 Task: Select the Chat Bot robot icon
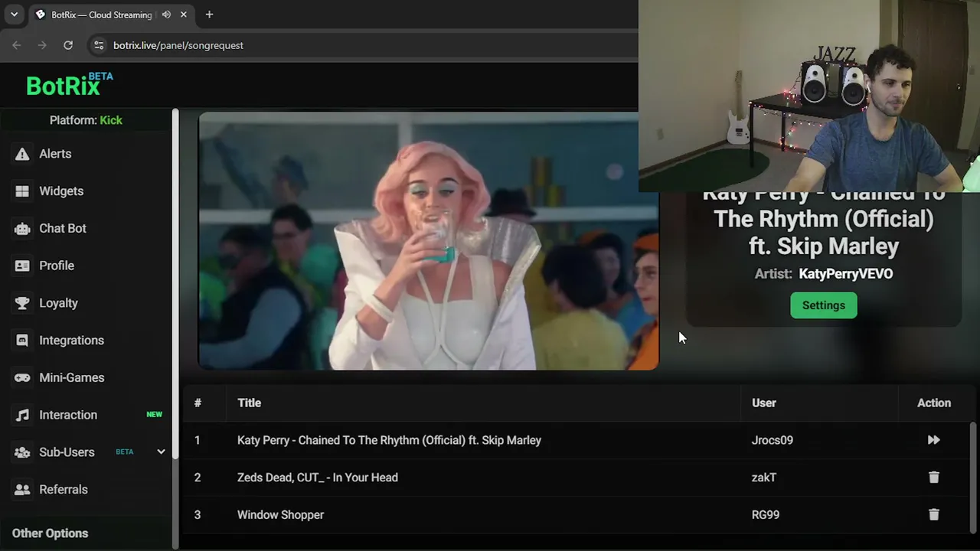point(22,228)
